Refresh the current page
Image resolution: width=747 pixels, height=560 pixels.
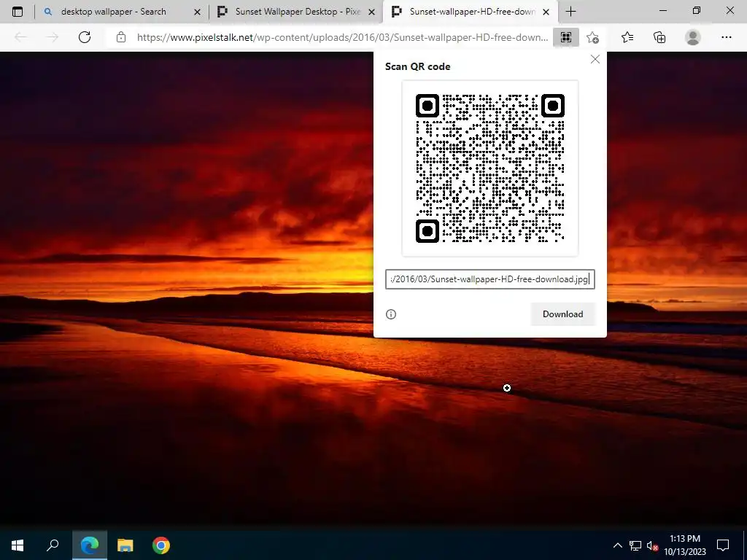tap(85, 37)
